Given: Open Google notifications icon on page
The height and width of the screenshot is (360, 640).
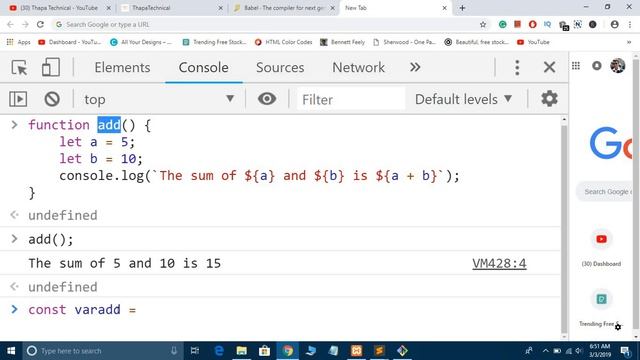Looking at the screenshot, I should [597, 66].
